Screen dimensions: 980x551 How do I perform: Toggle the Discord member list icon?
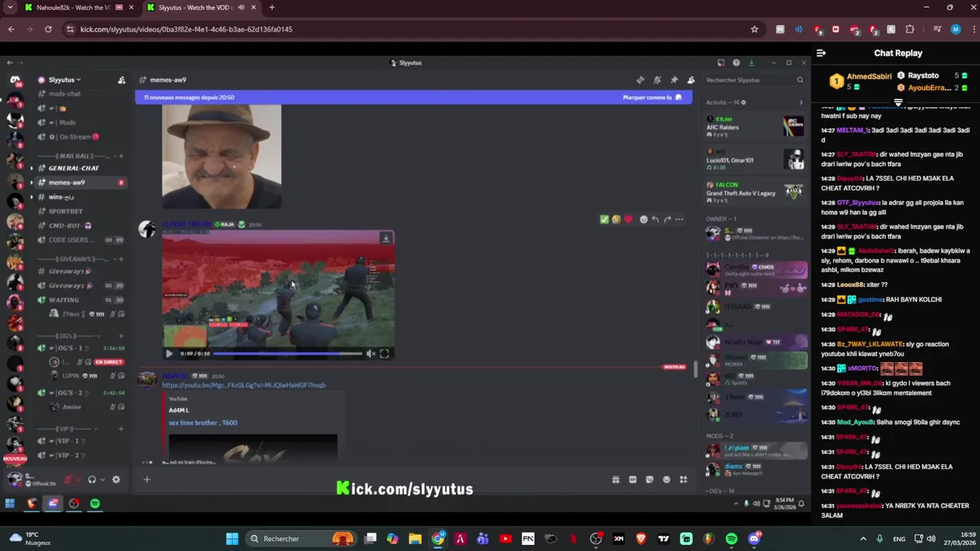click(x=691, y=80)
